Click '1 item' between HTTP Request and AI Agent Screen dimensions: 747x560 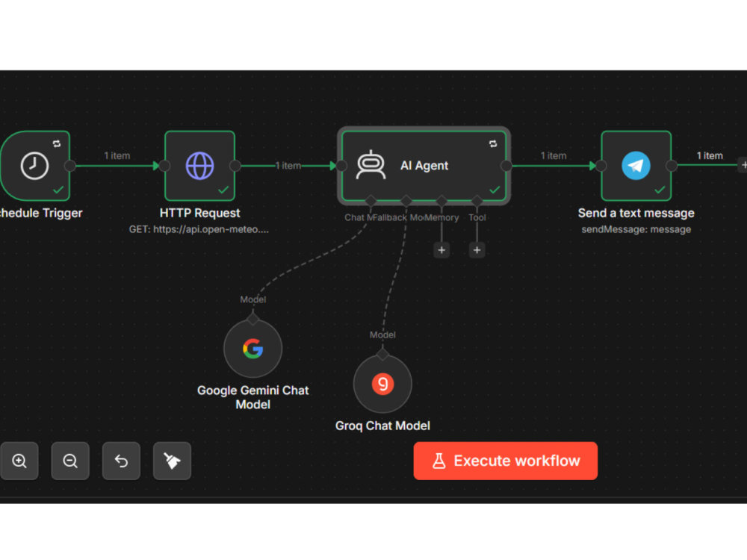click(x=288, y=166)
